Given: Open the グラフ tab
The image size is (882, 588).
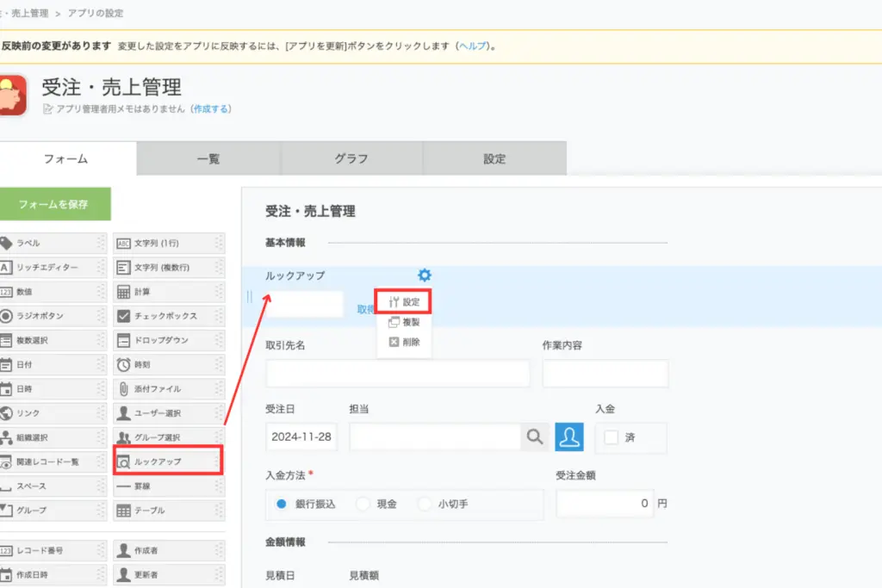Looking at the screenshot, I should pos(351,159).
